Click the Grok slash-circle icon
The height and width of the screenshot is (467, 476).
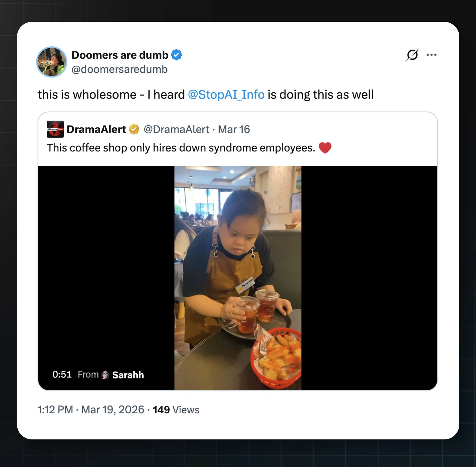[412, 55]
